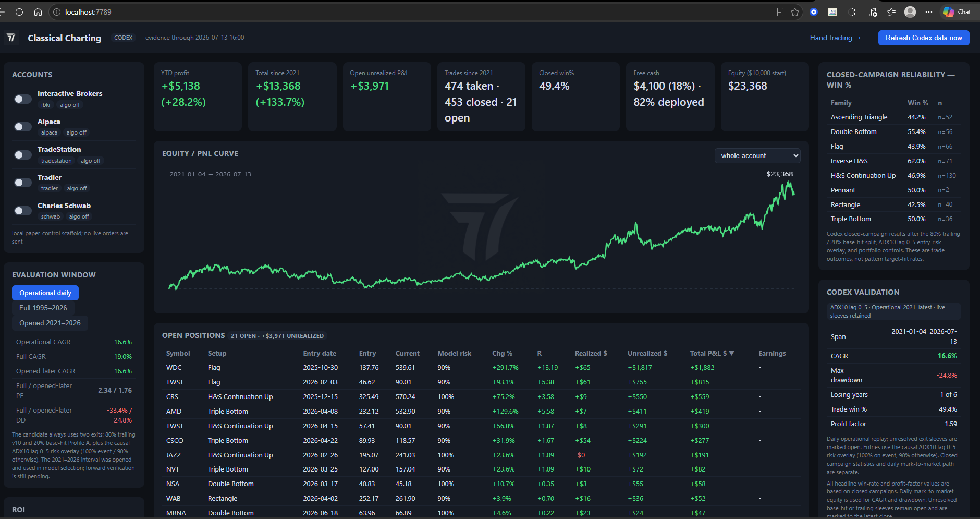Click the Inverse H&S family row
This screenshot has width=980, height=519.
(x=893, y=161)
